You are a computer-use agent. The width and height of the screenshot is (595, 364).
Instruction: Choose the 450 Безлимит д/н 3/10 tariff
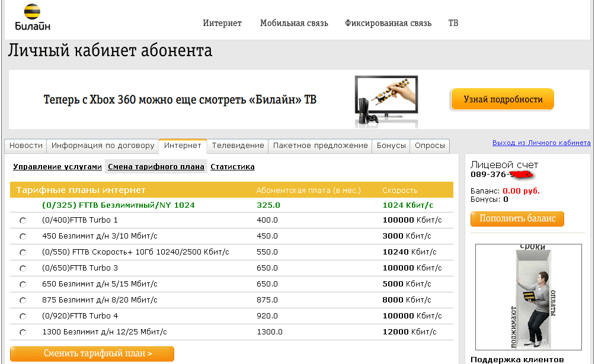point(23,237)
